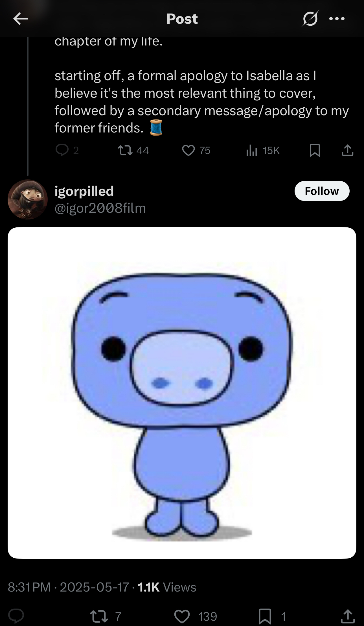The image size is (364, 626).
Task: Go back using the left arrow
Action: (x=21, y=19)
